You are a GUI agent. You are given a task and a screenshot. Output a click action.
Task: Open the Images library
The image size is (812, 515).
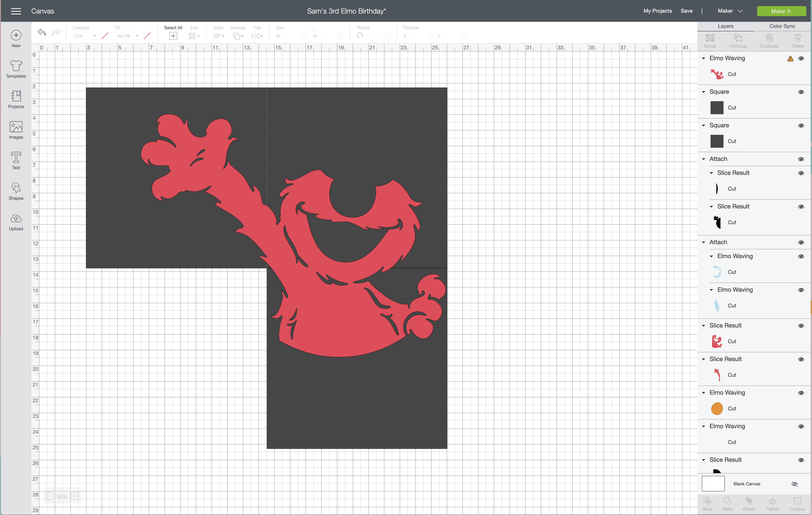click(16, 130)
